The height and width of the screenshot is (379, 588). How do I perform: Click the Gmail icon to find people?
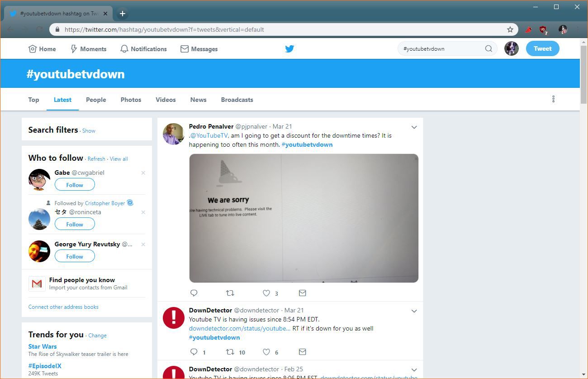pyautogui.click(x=37, y=283)
